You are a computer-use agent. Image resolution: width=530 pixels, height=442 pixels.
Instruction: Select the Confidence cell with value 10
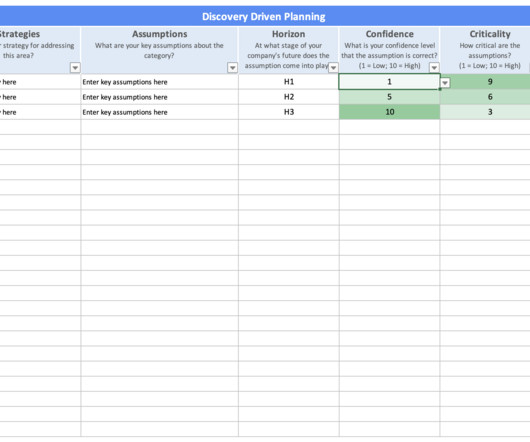point(389,112)
